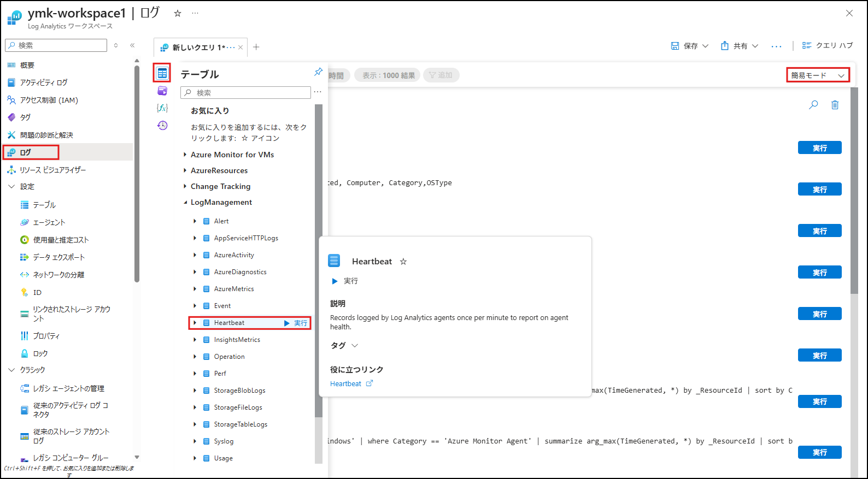The height and width of the screenshot is (479, 868).
Task: Open the Tables panel icon
Action: (x=162, y=73)
